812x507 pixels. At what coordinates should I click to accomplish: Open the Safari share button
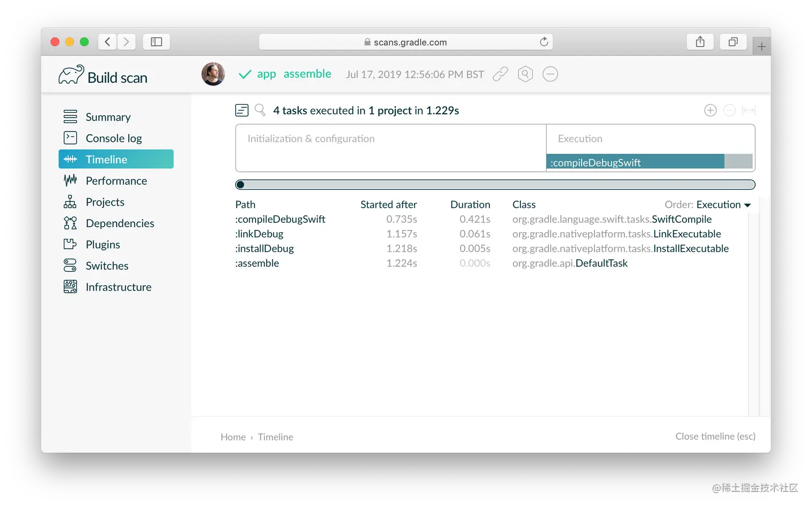pyautogui.click(x=700, y=42)
